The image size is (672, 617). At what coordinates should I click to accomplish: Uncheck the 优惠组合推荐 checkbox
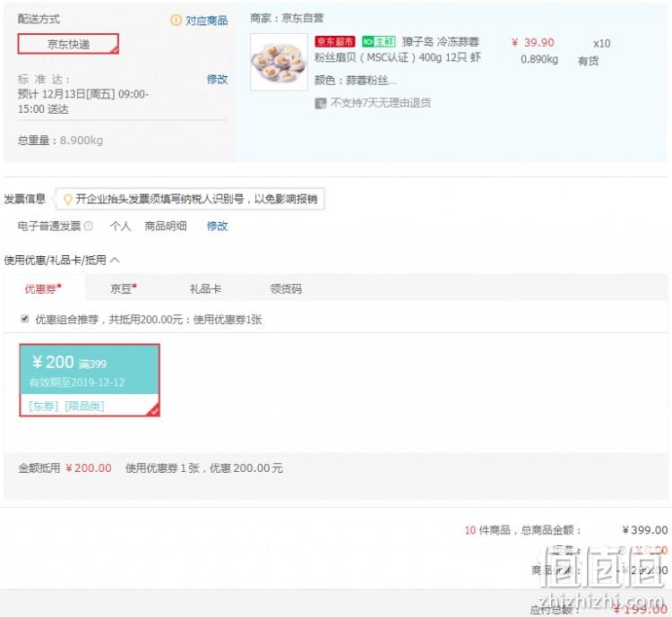pyautogui.click(x=25, y=319)
